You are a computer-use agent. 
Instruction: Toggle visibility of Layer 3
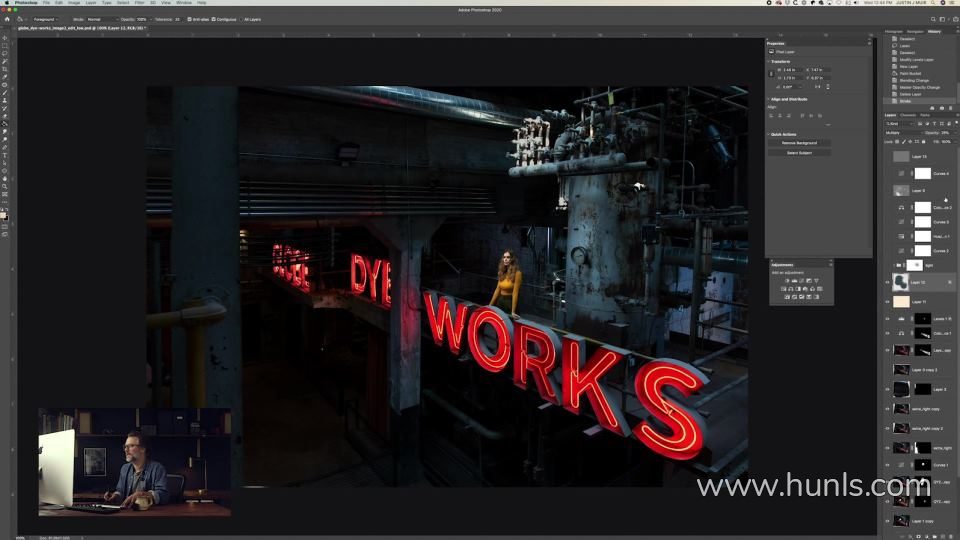click(887, 389)
